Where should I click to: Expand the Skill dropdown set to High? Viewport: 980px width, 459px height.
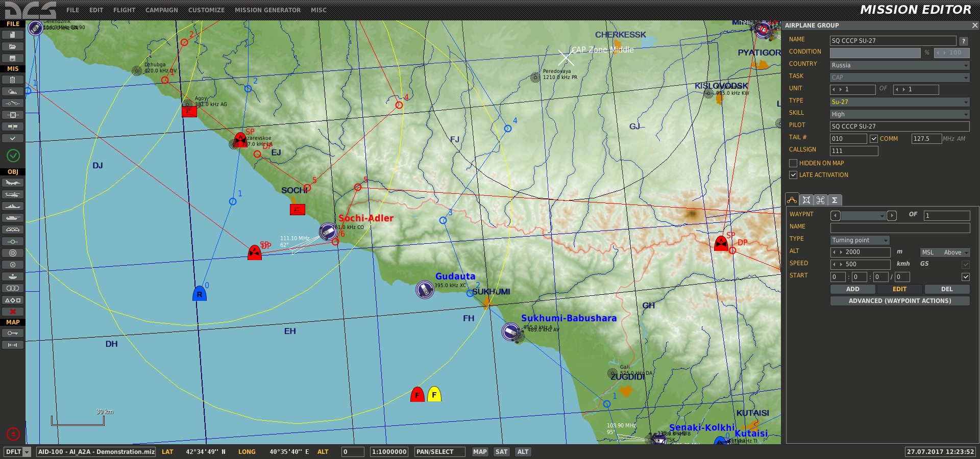(899, 114)
